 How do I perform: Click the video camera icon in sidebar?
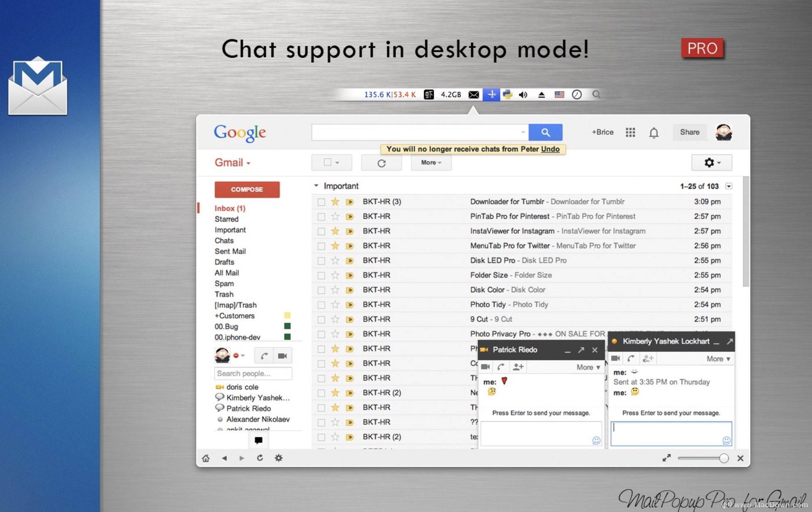coord(282,356)
